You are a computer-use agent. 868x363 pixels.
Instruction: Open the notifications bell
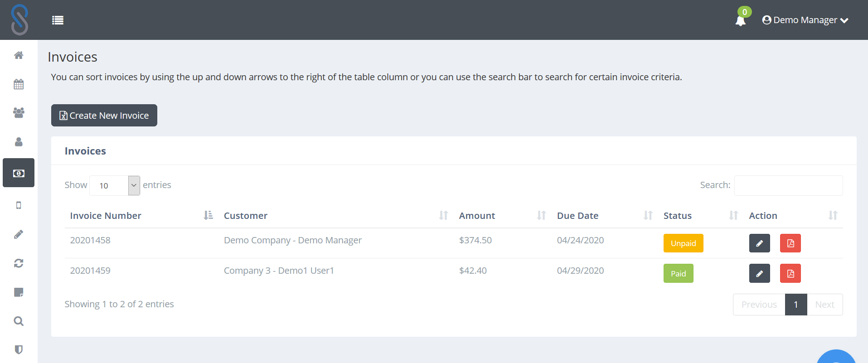click(740, 21)
